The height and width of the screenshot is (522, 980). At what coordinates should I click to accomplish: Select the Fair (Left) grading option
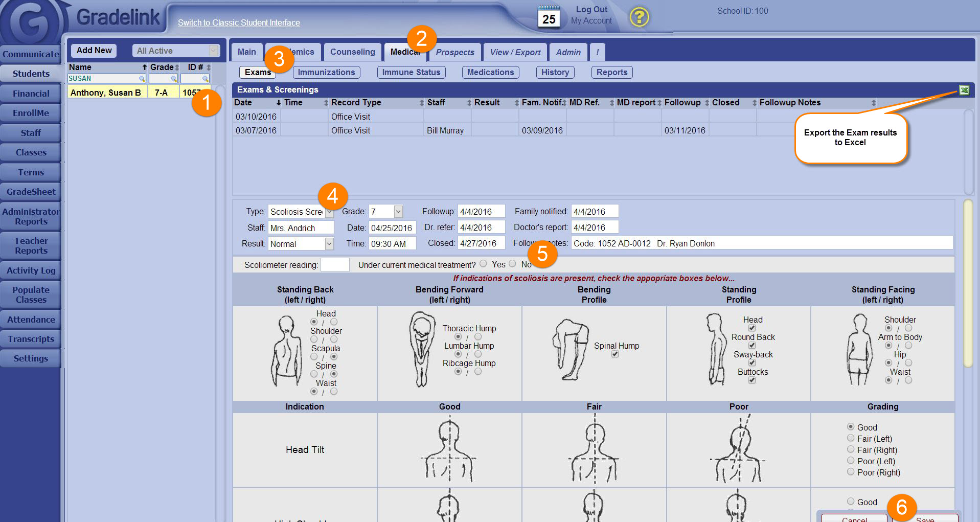click(x=851, y=438)
